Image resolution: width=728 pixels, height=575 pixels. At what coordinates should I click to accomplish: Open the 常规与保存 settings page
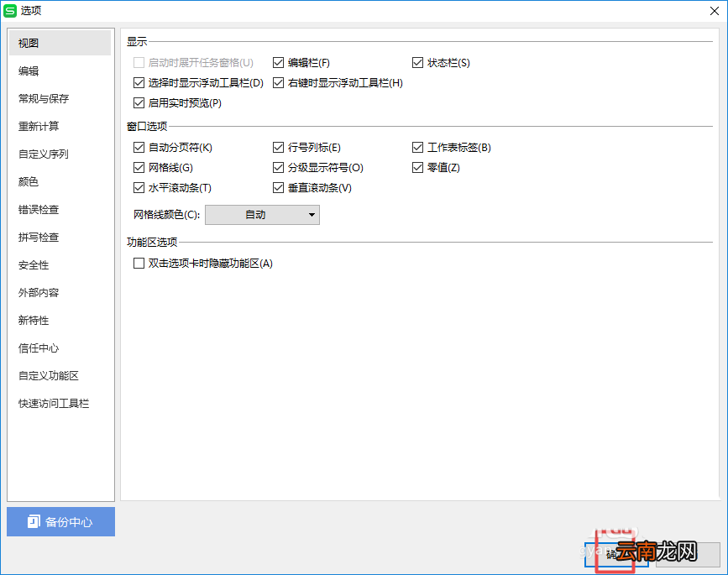click(60, 98)
